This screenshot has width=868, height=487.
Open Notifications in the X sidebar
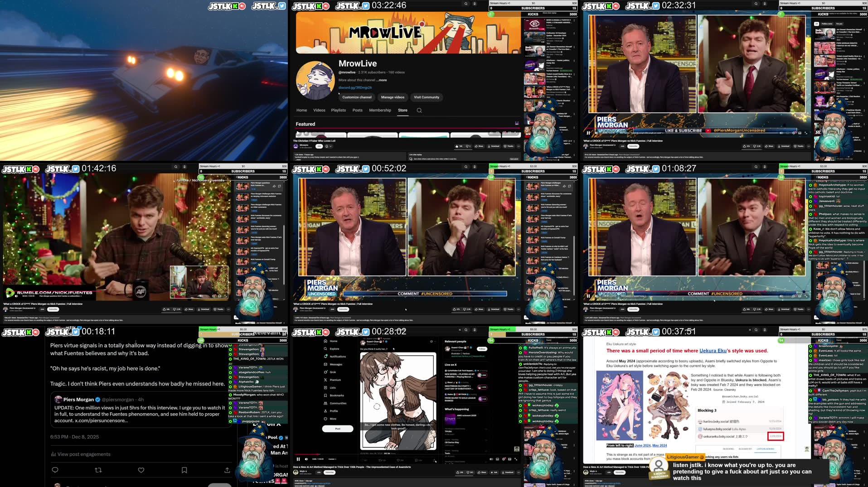[334, 356]
